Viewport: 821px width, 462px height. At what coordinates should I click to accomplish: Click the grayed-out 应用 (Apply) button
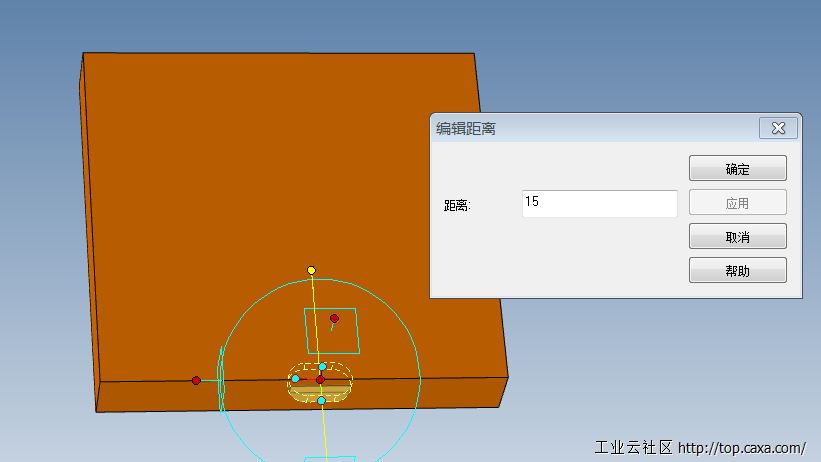[x=737, y=203]
